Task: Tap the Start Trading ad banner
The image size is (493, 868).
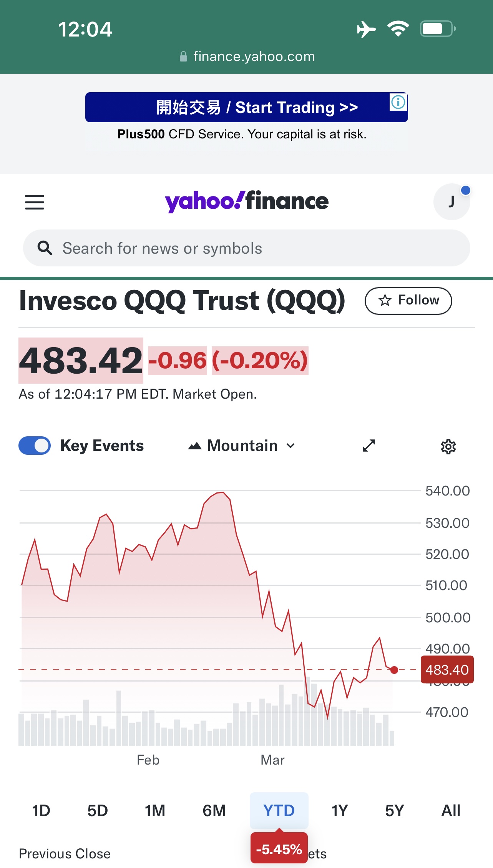Action: (x=246, y=107)
